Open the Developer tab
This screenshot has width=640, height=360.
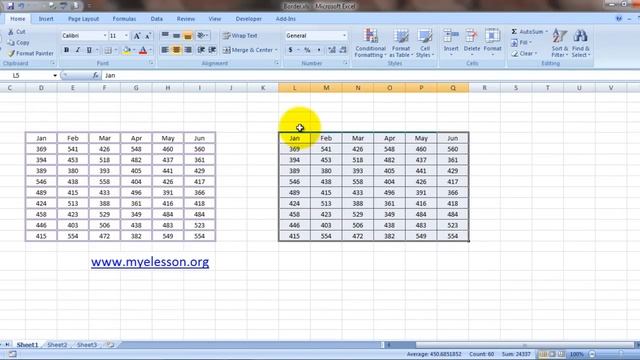tap(249, 19)
